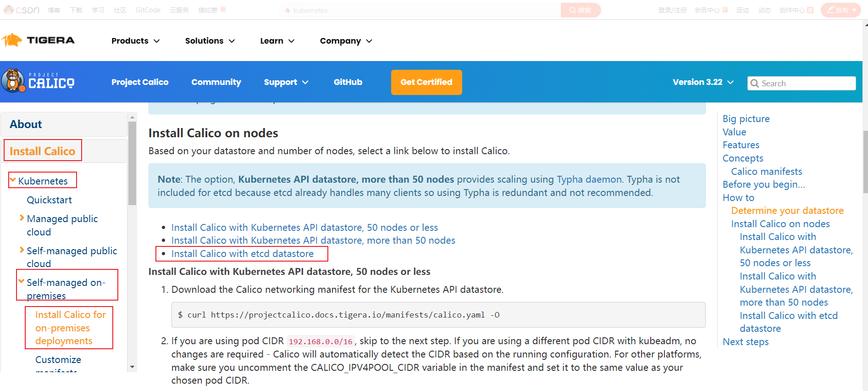Jump to Determine your datastore section
Viewport: 868px width, 391px height.
pos(787,211)
